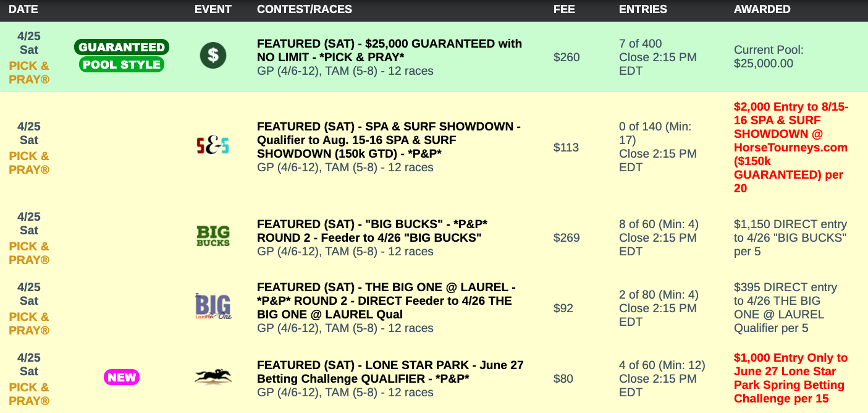
Task: Click the AWARDED column header
Action: coord(762,9)
